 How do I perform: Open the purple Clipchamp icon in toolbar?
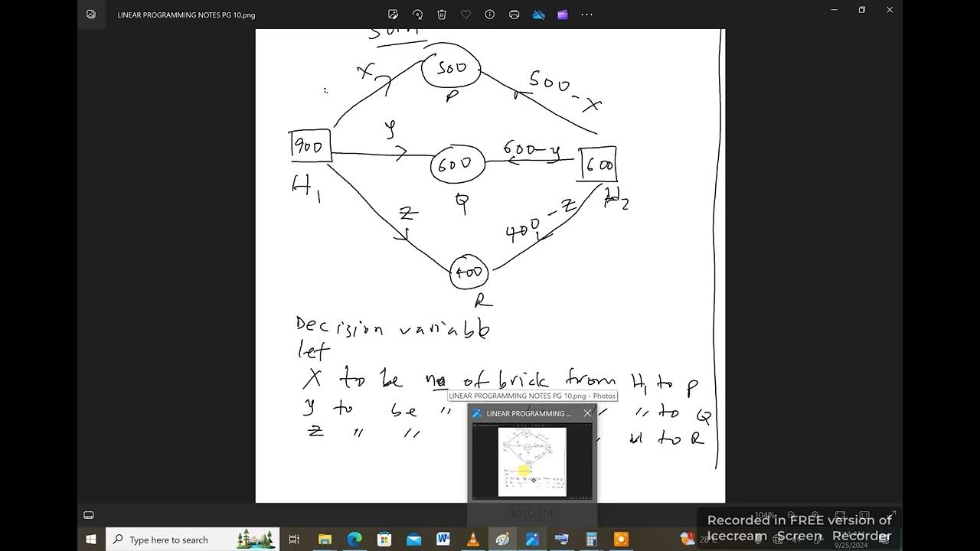tap(563, 15)
